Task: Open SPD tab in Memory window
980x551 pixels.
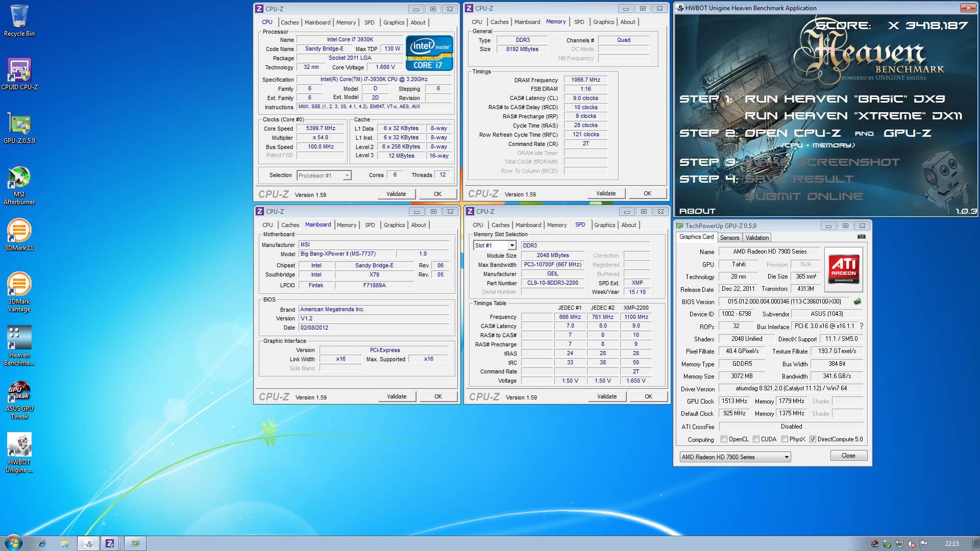Action: pyautogui.click(x=579, y=22)
